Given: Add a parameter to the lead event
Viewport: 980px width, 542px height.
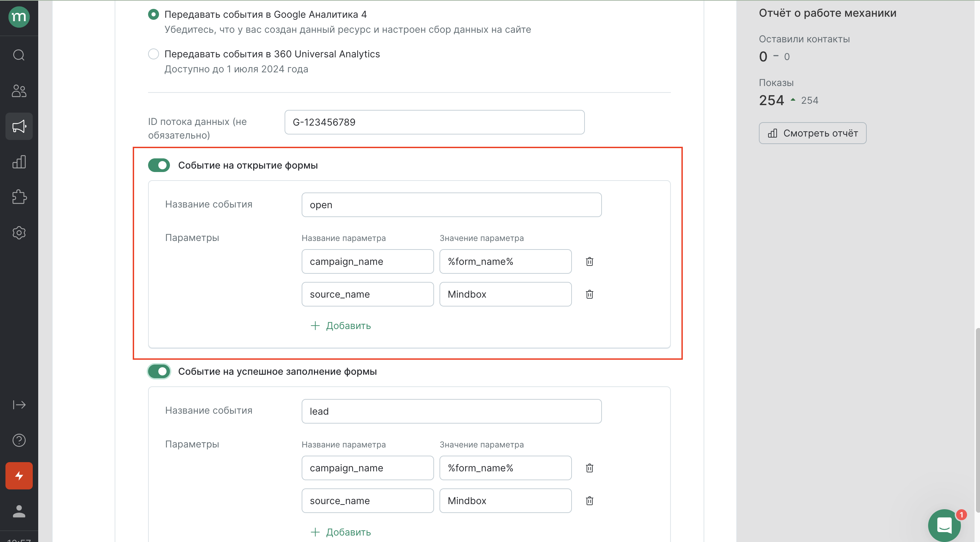Looking at the screenshot, I should (x=341, y=532).
